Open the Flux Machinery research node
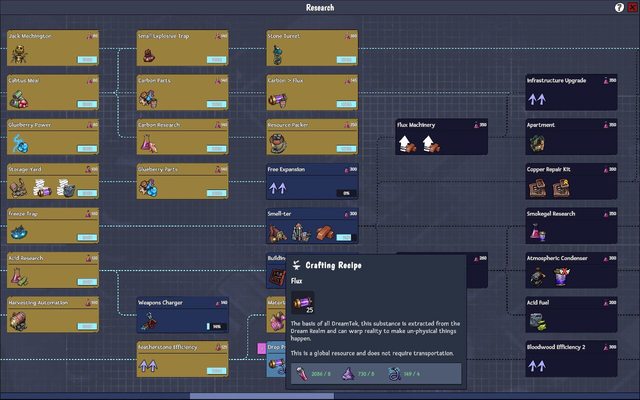 click(x=442, y=138)
